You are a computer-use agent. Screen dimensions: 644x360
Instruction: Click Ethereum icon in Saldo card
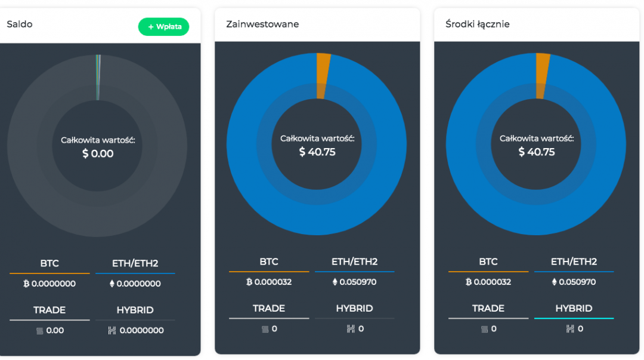[x=112, y=284]
